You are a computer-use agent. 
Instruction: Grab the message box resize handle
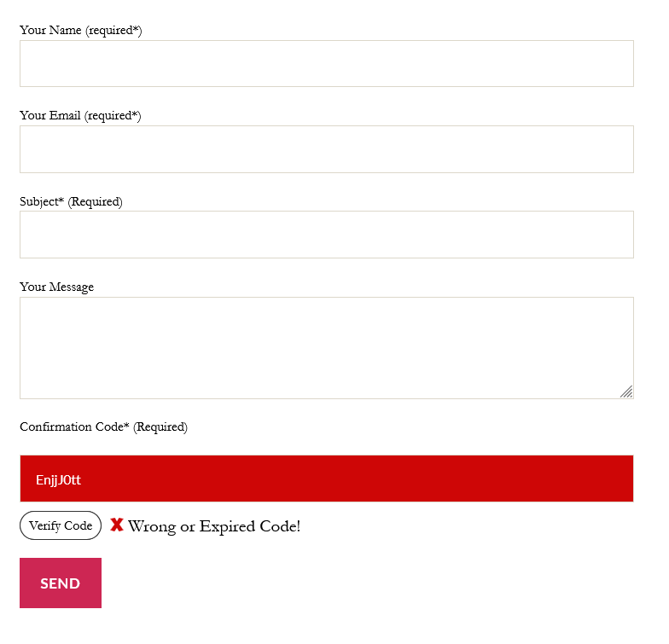pyautogui.click(x=626, y=392)
